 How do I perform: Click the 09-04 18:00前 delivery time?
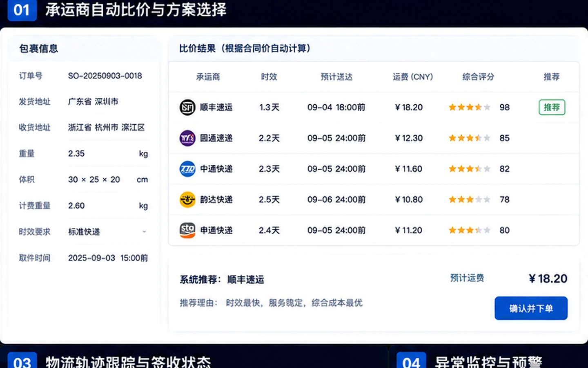click(336, 108)
